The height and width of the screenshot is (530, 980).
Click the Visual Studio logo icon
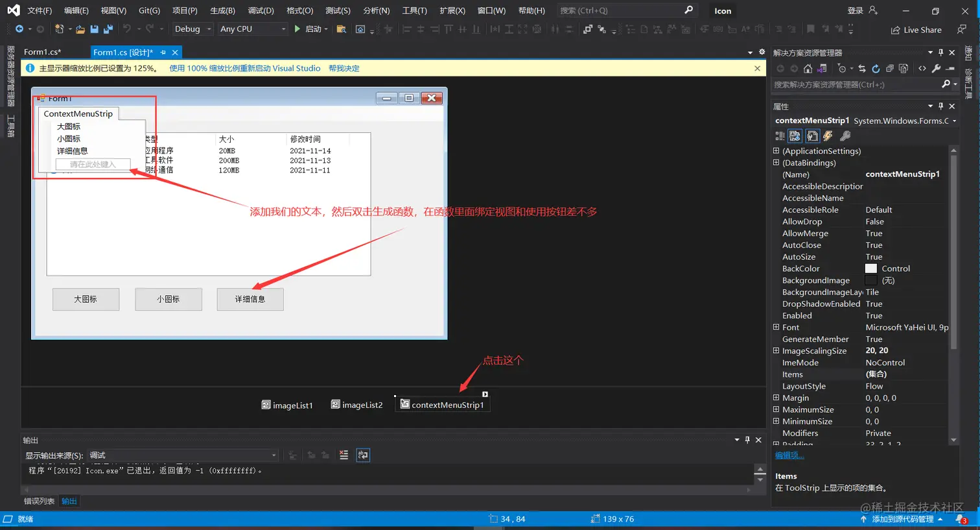tap(13, 10)
